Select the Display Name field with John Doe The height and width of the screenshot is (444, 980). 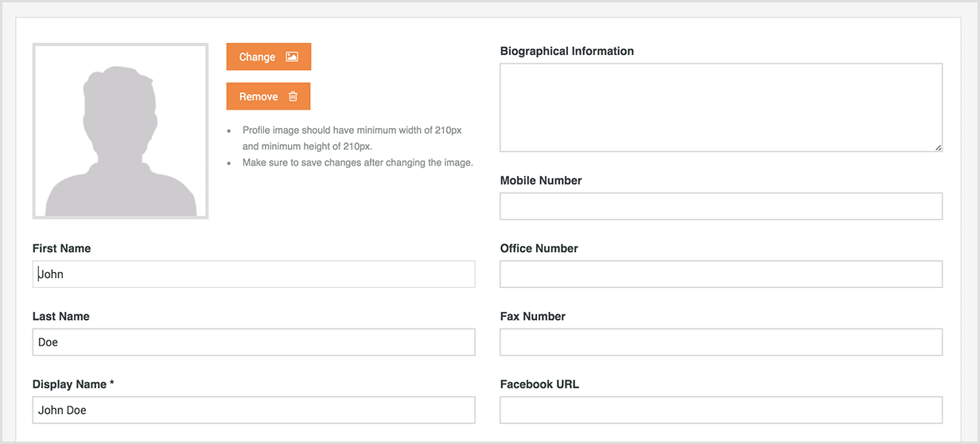(x=254, y=410)
